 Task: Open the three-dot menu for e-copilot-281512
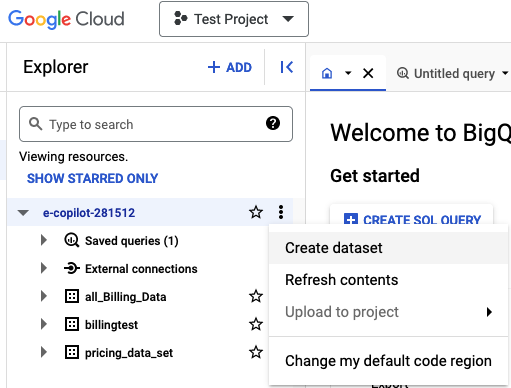281,212
